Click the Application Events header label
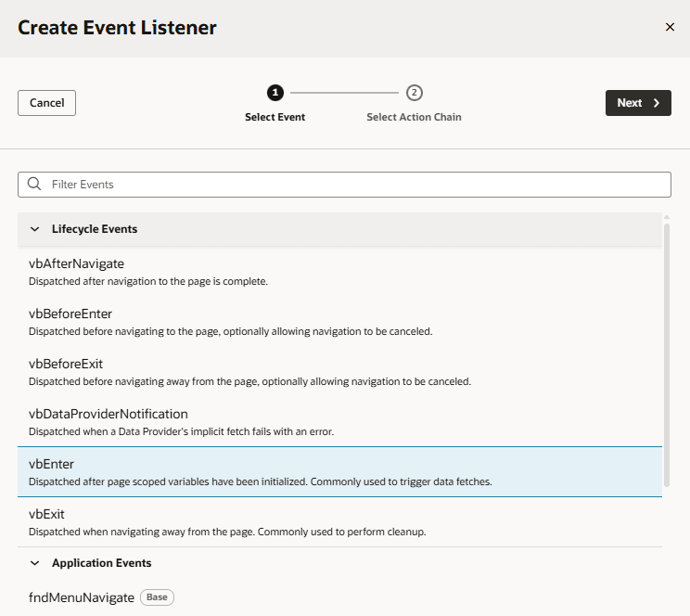Viewport: 690px width, 616px height. (x=102, y=563)
